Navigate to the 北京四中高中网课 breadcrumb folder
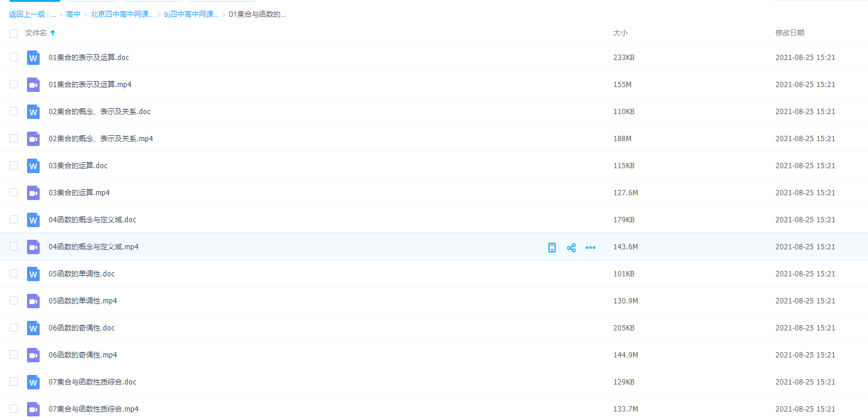The height and width of the screenshot is (420, 868). (122, 14)
